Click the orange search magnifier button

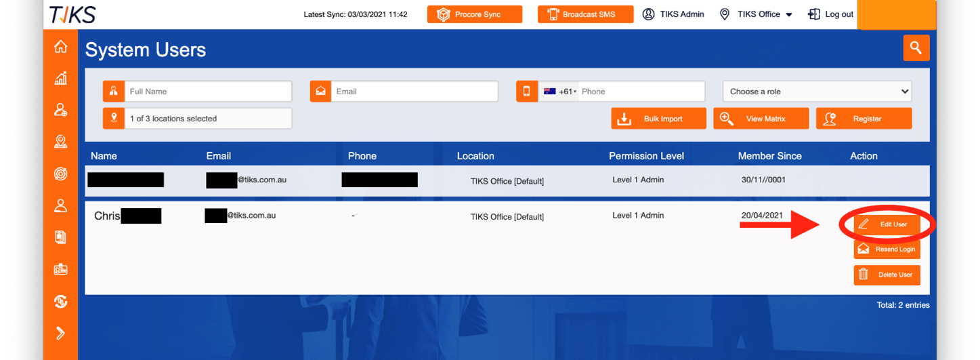(916, 48)
